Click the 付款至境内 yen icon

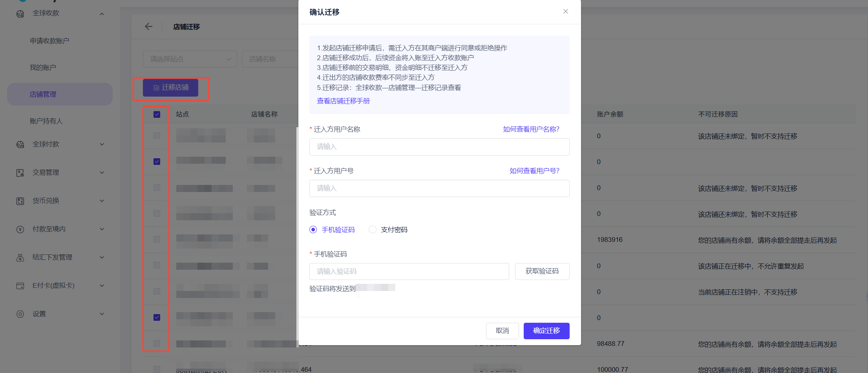click(x=20, y=229)
